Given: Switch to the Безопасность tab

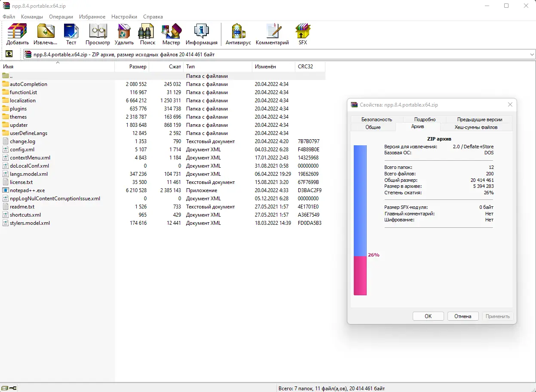Looking at the screenshot, I should point(377,119).
